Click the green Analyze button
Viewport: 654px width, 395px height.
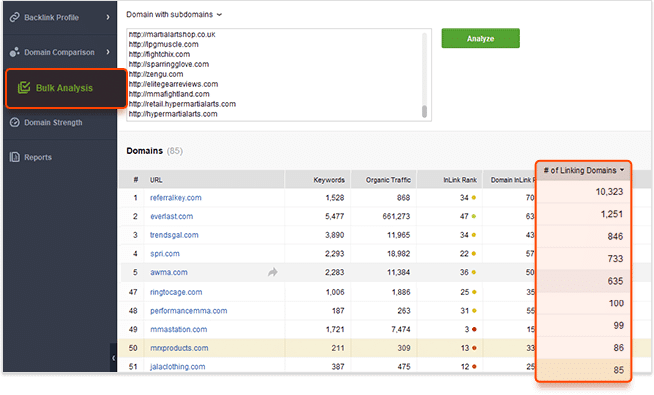[480, 38]
